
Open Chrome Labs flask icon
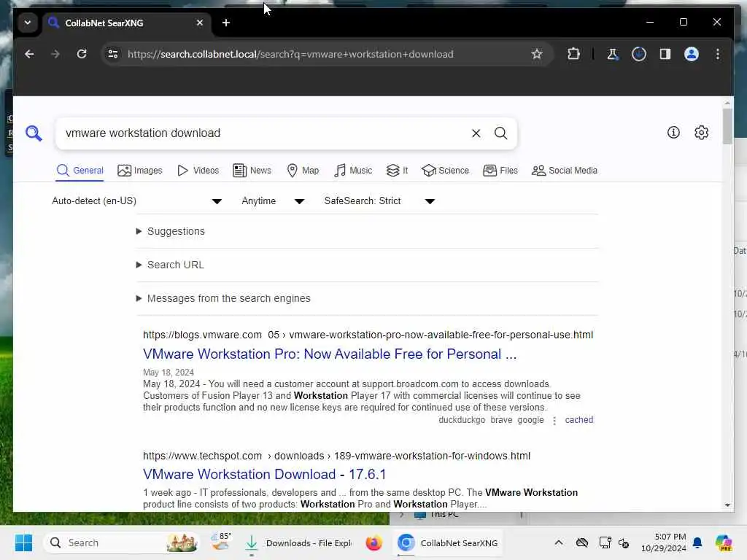[613, 54]
